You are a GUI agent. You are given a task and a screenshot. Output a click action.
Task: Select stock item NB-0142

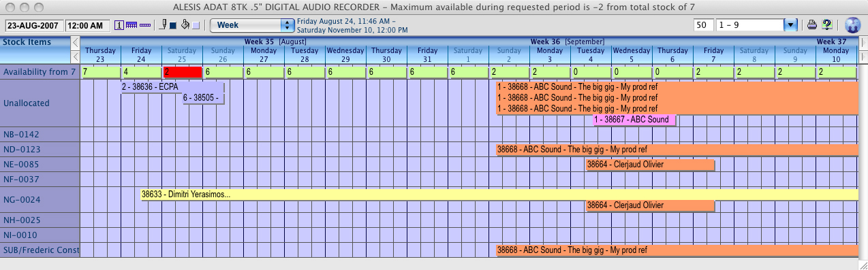coord(40,135)
